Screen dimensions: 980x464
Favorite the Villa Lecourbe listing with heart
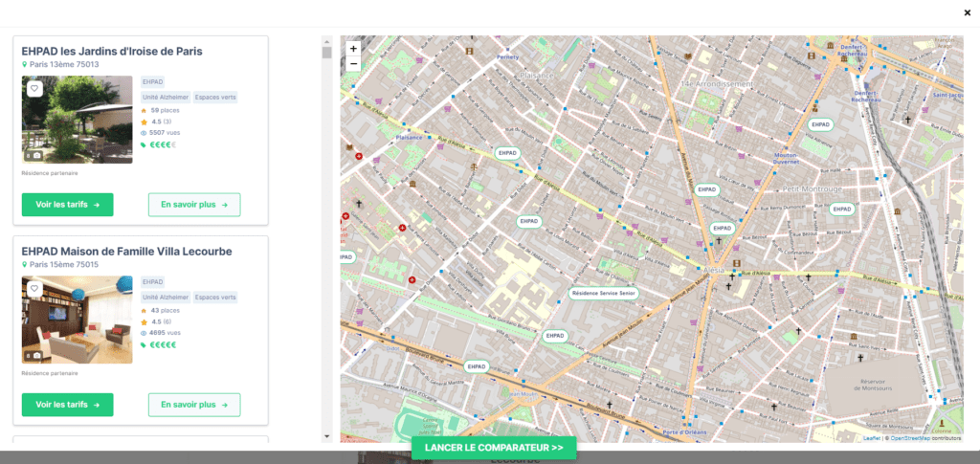click(x=34, y=288)
